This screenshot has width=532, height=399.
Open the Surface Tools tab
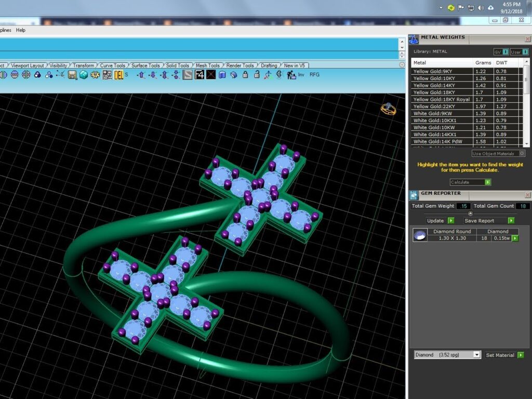(x=145, y=65)
